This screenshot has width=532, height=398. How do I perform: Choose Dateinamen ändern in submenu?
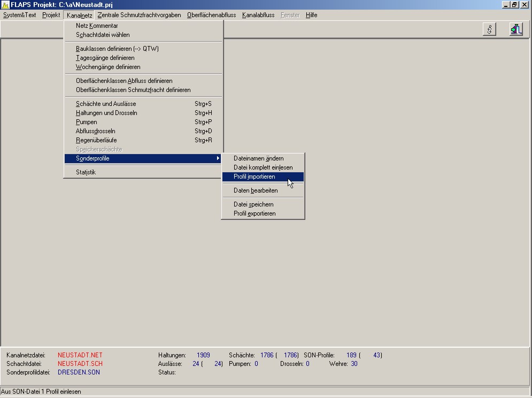click(x=263, y=158)
